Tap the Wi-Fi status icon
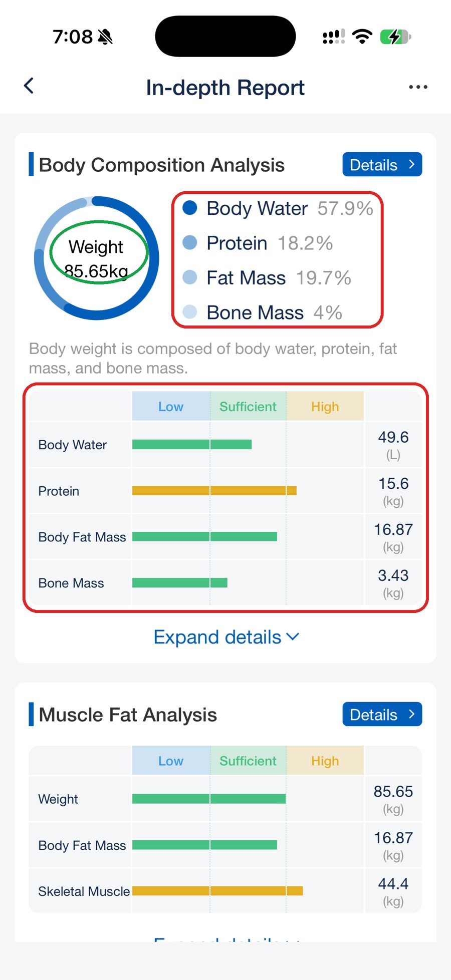This screenshot has height=980, width=451. (362, 37)
